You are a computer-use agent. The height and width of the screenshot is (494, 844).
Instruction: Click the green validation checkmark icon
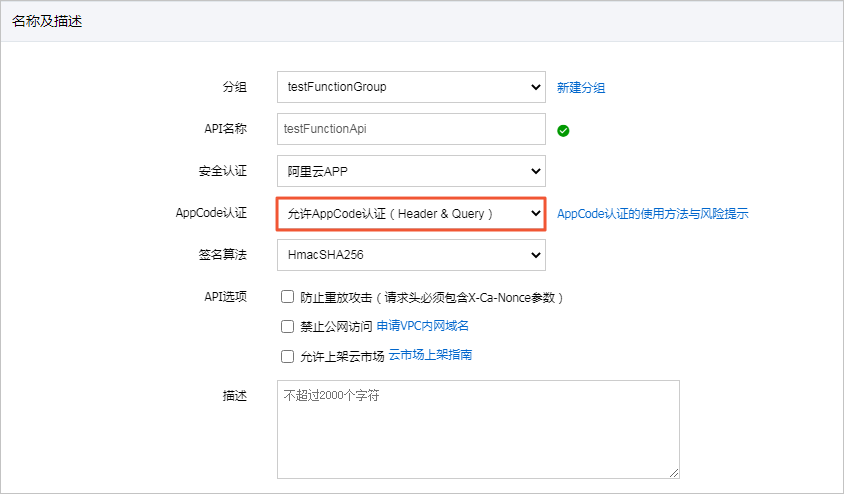[x=563, y=131]
